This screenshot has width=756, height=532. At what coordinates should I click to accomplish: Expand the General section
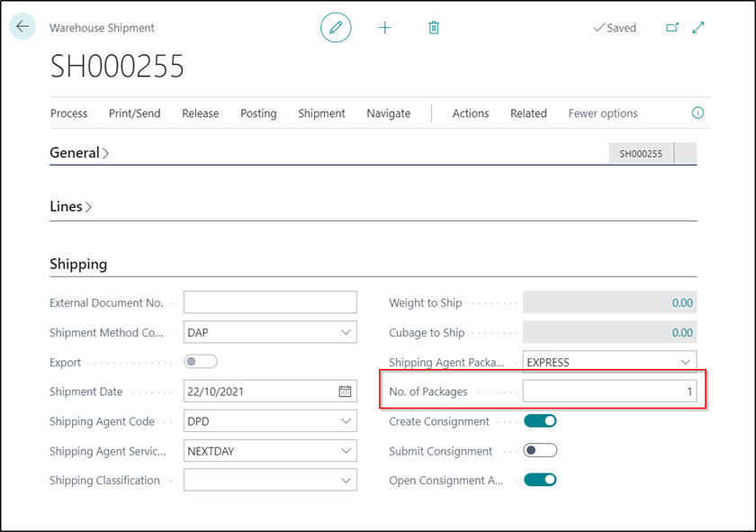(79, 153)
